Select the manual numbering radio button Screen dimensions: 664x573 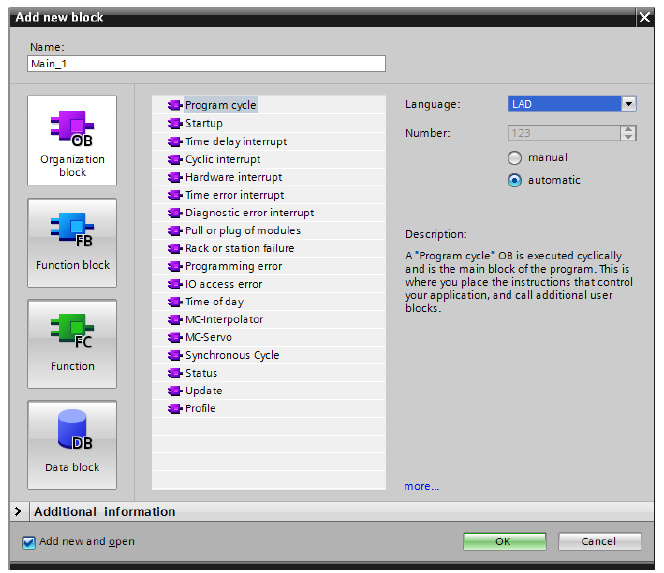pos(515,158)
